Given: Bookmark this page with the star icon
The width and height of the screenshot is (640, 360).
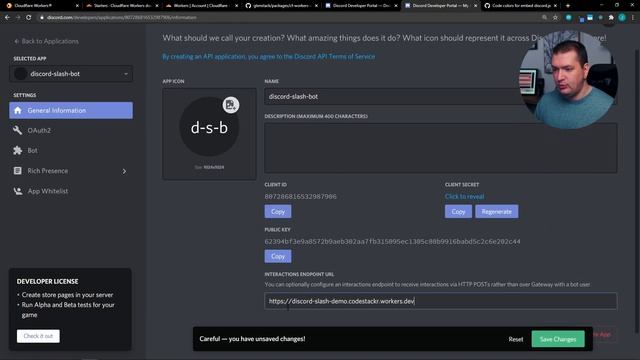Looking at the screenshot, I should point(555,18).
